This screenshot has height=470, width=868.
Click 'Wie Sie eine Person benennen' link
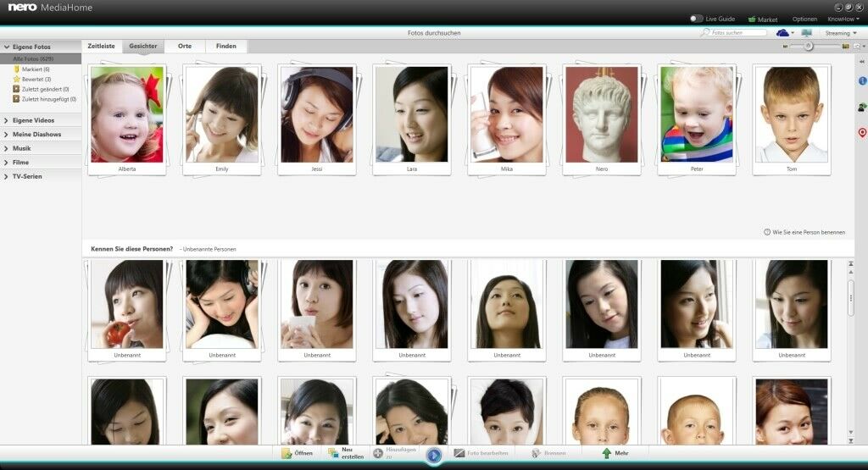tap(808, 232)
